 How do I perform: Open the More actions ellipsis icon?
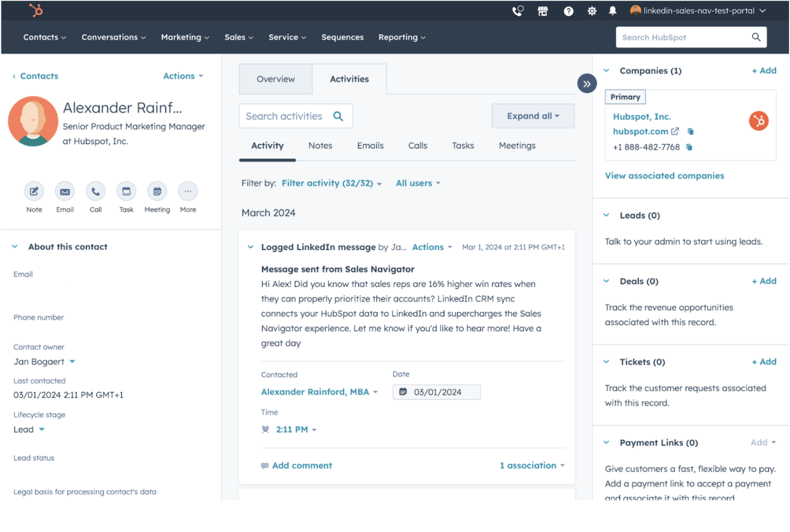188,192
